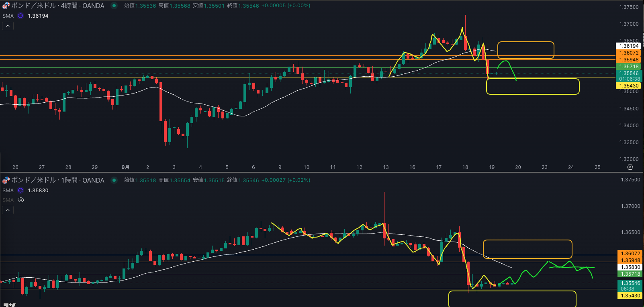644x307 pixels.
Task: Select the greyed-out hidden SMA label
Action: [8, 200]
